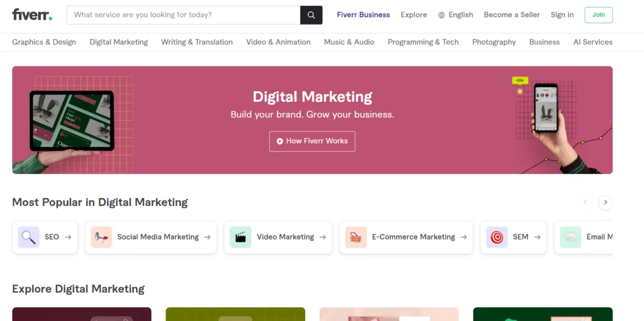This screenshot has width=644, height=321.
Task: Go to previous popular services with left chevron
Action: (x=586, y=202)
